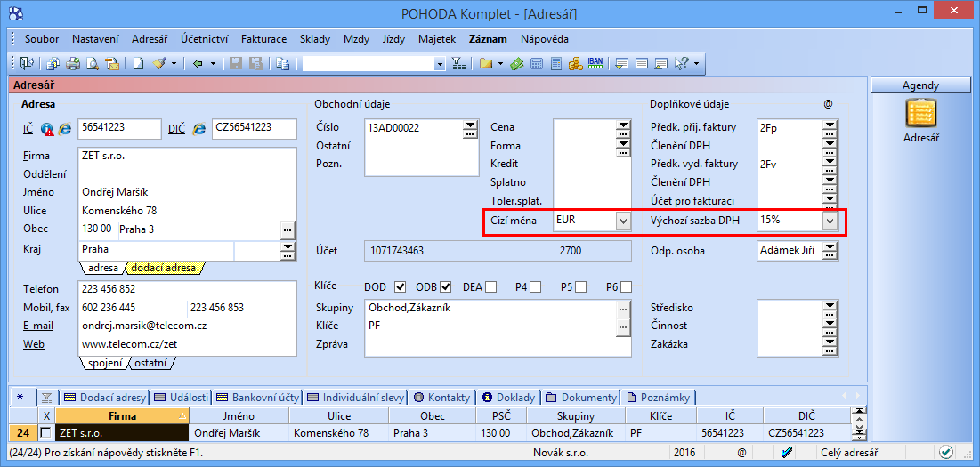Screen dimensions: 980x467
Task: Switch to the ostatní tab
Action: [150, 363]
